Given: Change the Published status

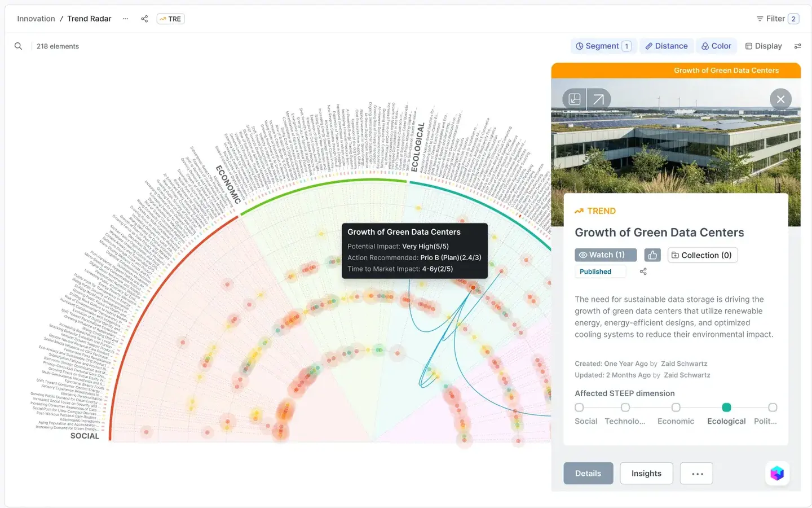Looking at the screenshot, I should 600,271.
